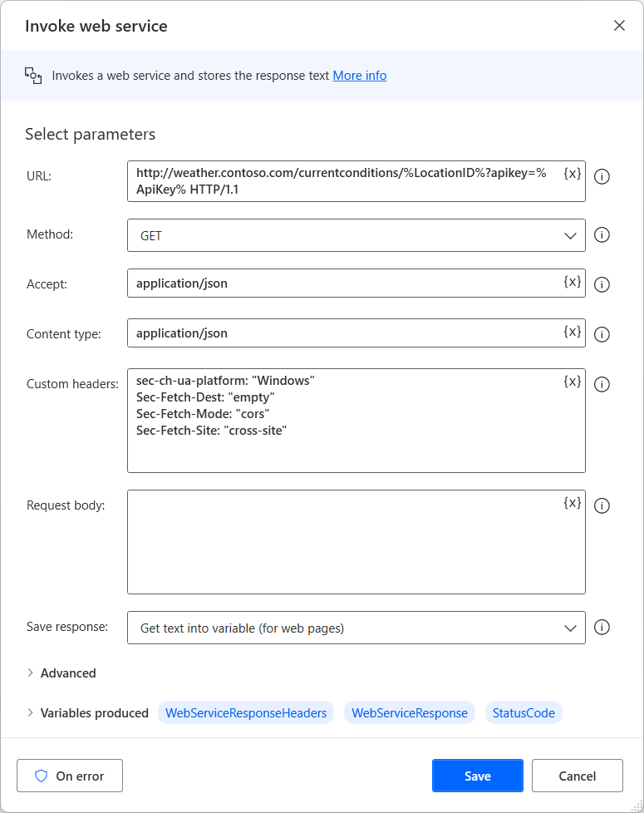Insert variable in the Accept field
The image size is (644, 813).
point(572,282)
